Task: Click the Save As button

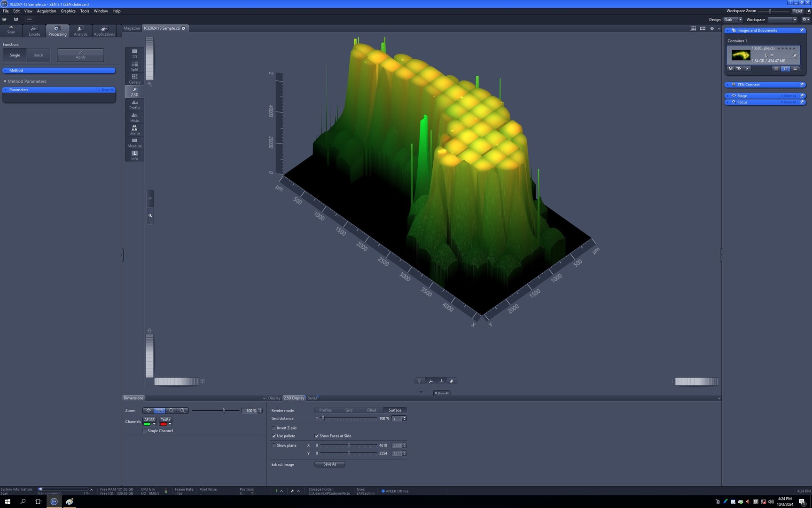Action: [x=329, y=464]
